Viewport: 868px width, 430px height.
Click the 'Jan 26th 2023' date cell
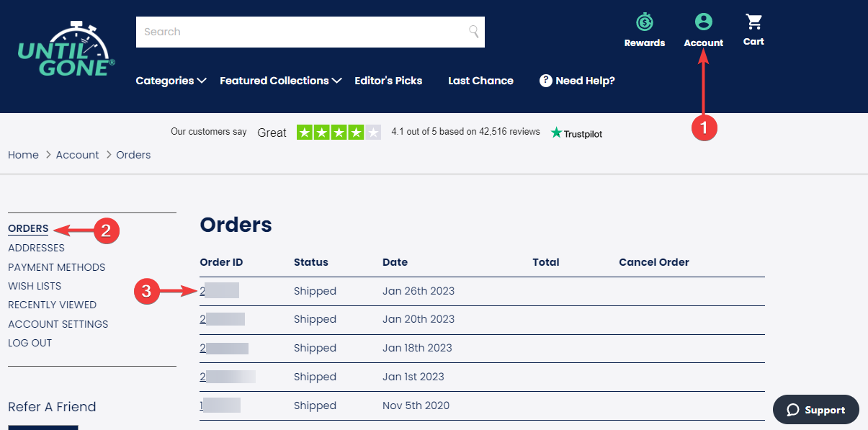419,291
